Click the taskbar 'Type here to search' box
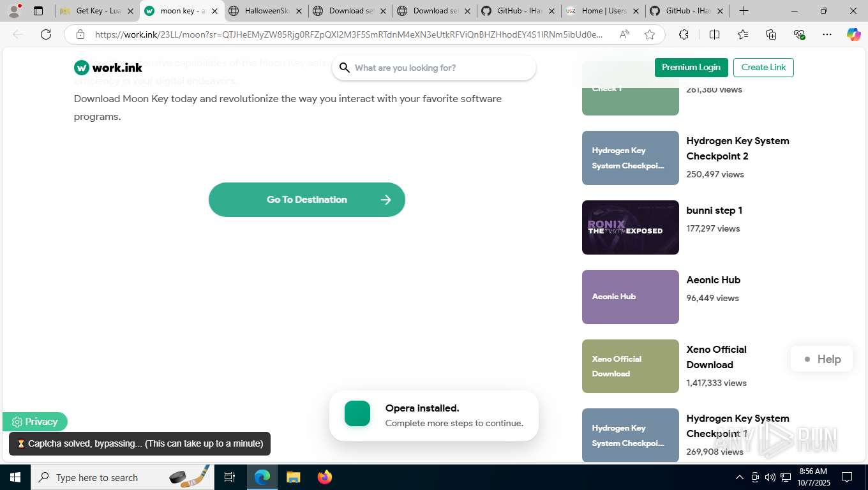This screenshot has width=868, height=490. 121,477
